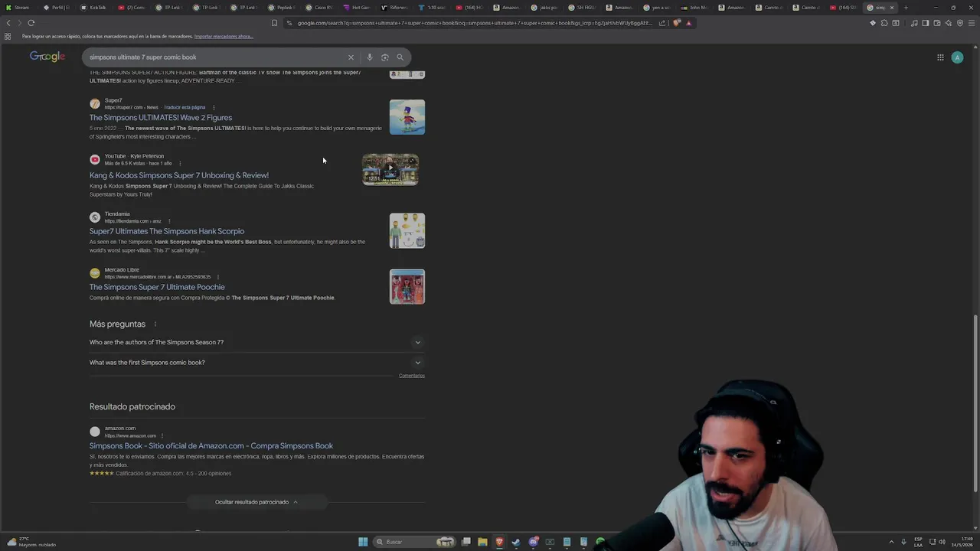The width and height of the screenshot is (980, 551).
Task: Click the Google logo
Action: [47, 57]
